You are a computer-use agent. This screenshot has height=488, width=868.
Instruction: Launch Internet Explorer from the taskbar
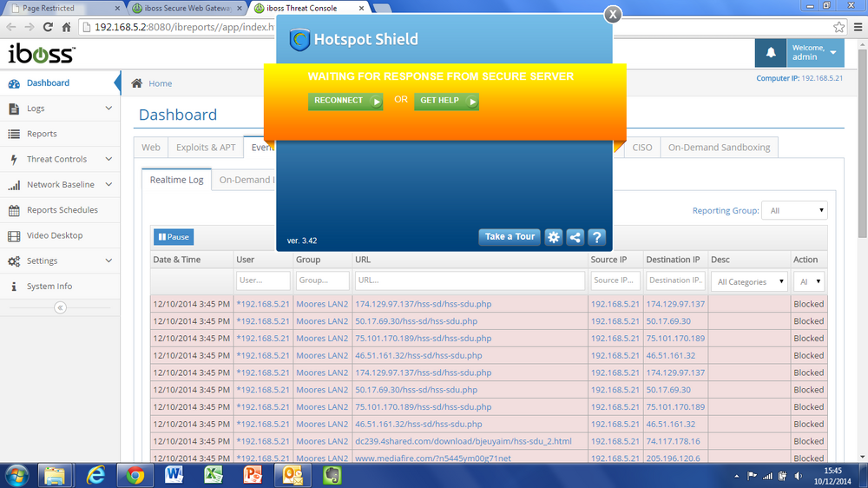(95, 476)
